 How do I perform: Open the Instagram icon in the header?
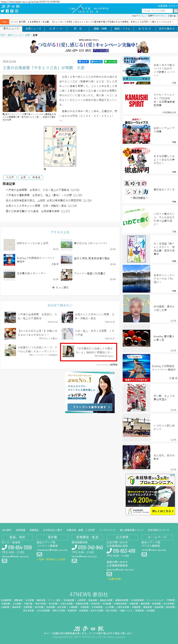[x=16, y=11]
